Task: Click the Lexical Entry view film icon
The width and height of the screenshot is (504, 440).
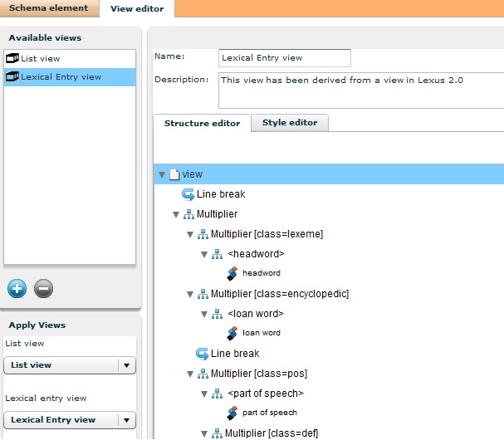Action: [12, 76]
